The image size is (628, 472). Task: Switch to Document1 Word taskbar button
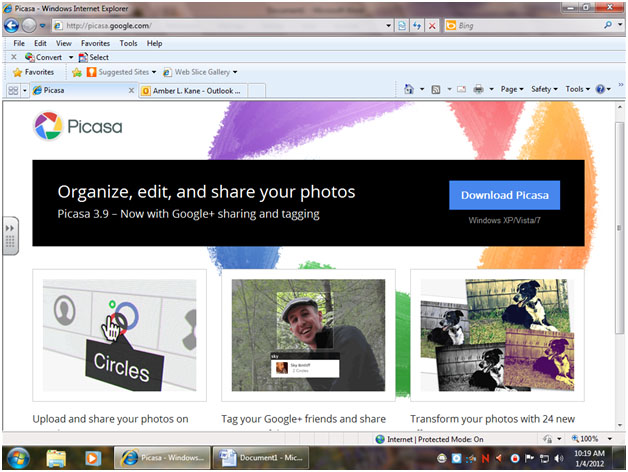click(x=261, y=458)
